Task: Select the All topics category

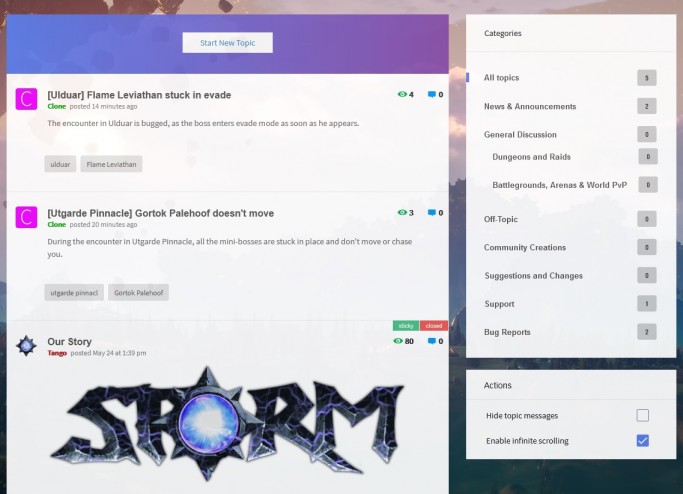Action: (501, 78)
